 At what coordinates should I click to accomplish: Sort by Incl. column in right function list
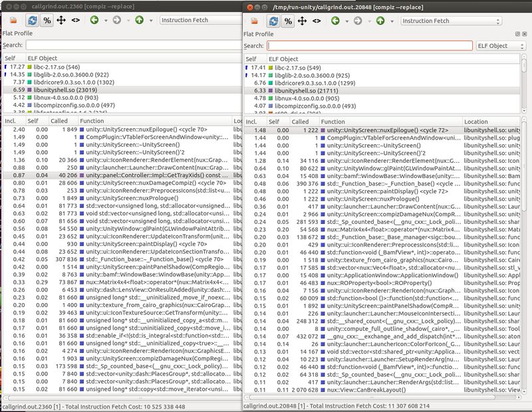click(255, 122)
